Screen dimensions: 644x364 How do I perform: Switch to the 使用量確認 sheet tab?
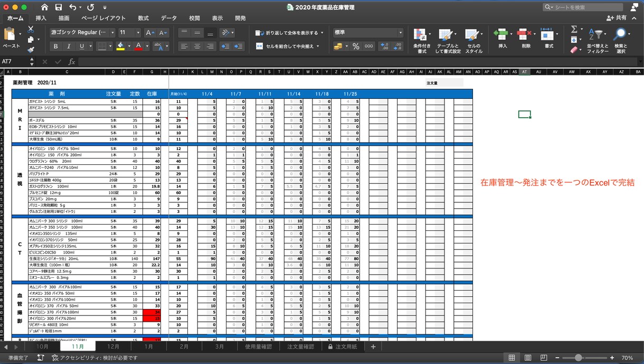[259, 347]
